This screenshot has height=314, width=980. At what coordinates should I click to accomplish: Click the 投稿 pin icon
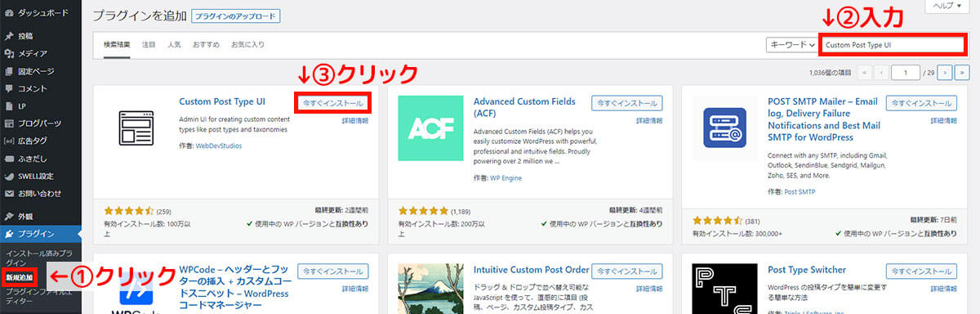(x=8, y=36)
